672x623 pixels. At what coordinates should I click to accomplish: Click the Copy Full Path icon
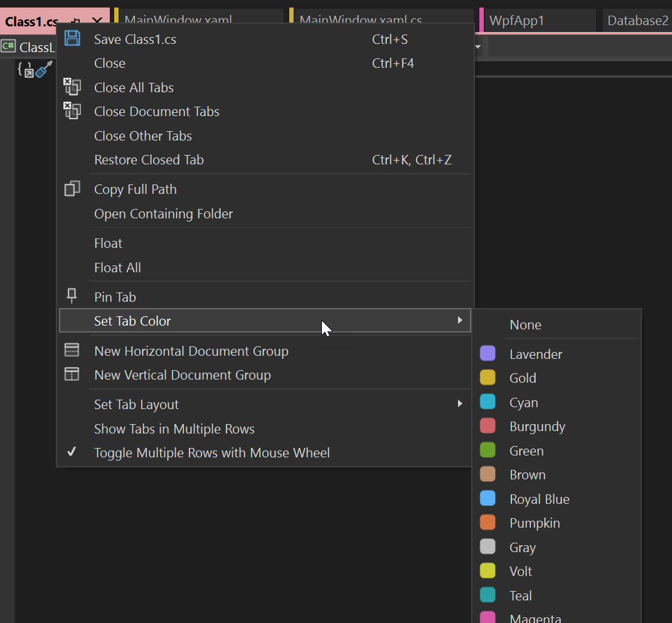point(72,188)
